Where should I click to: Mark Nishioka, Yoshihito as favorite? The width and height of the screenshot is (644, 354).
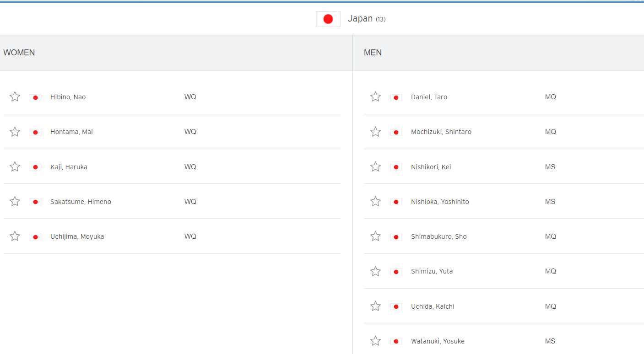376,201
